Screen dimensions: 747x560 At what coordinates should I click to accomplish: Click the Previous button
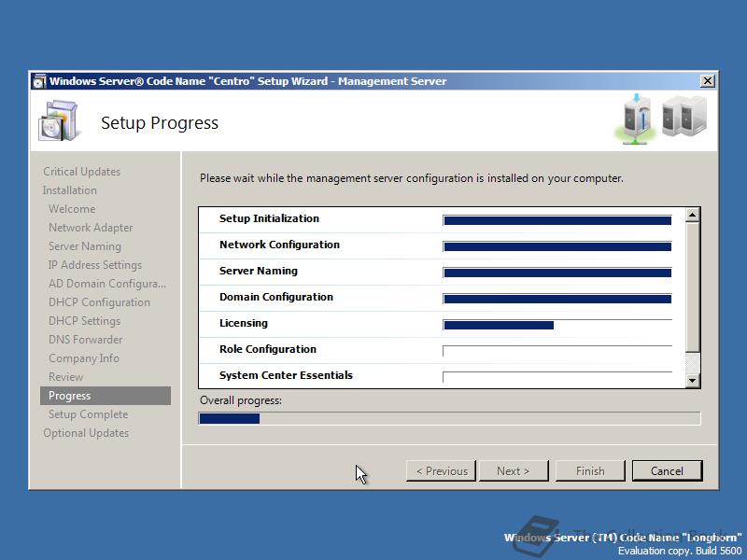click(441, 471)
